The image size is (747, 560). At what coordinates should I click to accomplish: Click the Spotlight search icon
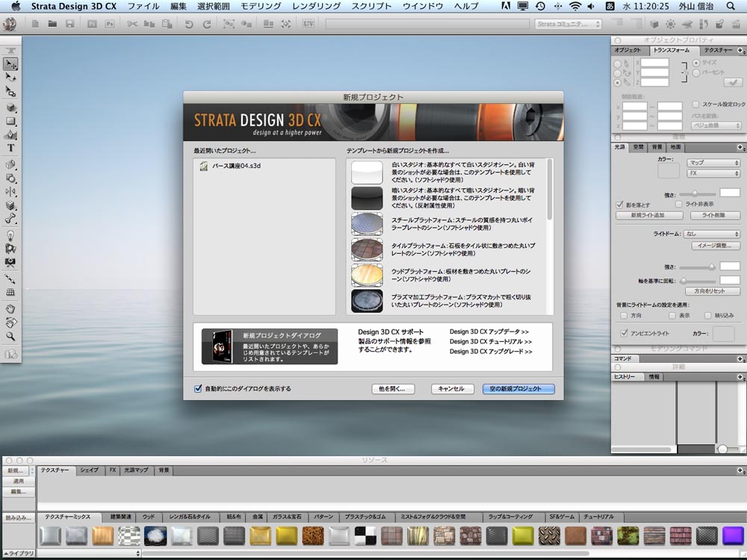(731, 6)
